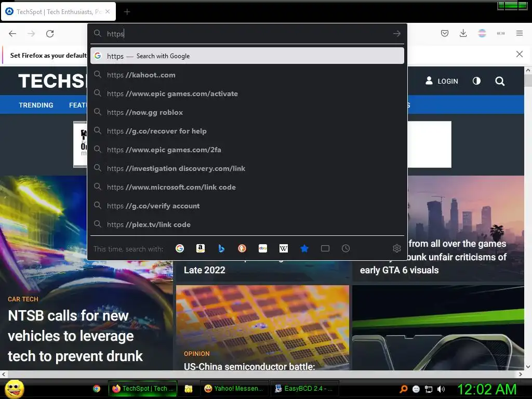This screenshot has height=399, width=532.
Task: Search this time with eBay icon
Action: pyautogui.click(x=263, y=248)
